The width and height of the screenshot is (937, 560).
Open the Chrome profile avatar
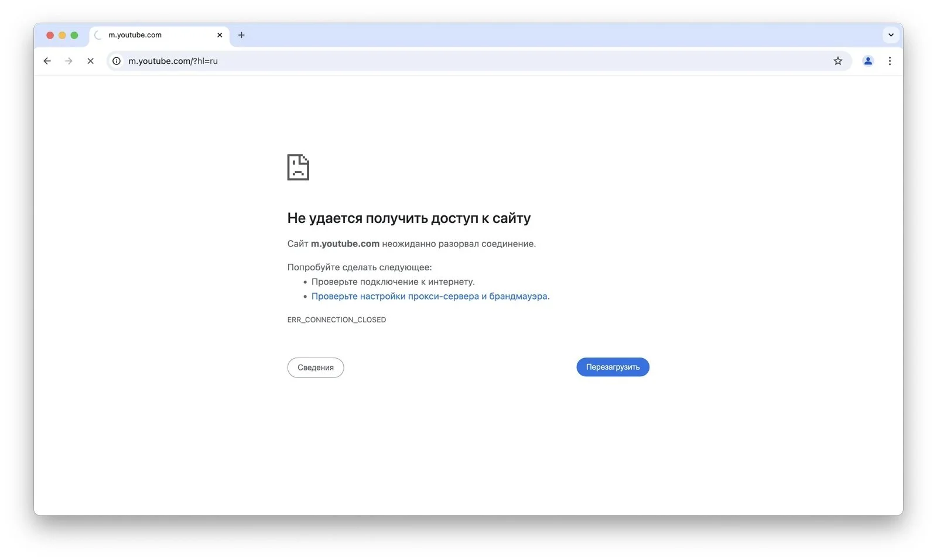coord(868,61)
